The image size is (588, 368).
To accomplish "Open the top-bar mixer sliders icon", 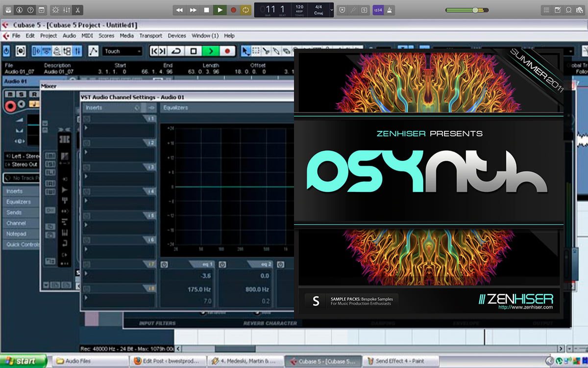I will coord(66,10).
